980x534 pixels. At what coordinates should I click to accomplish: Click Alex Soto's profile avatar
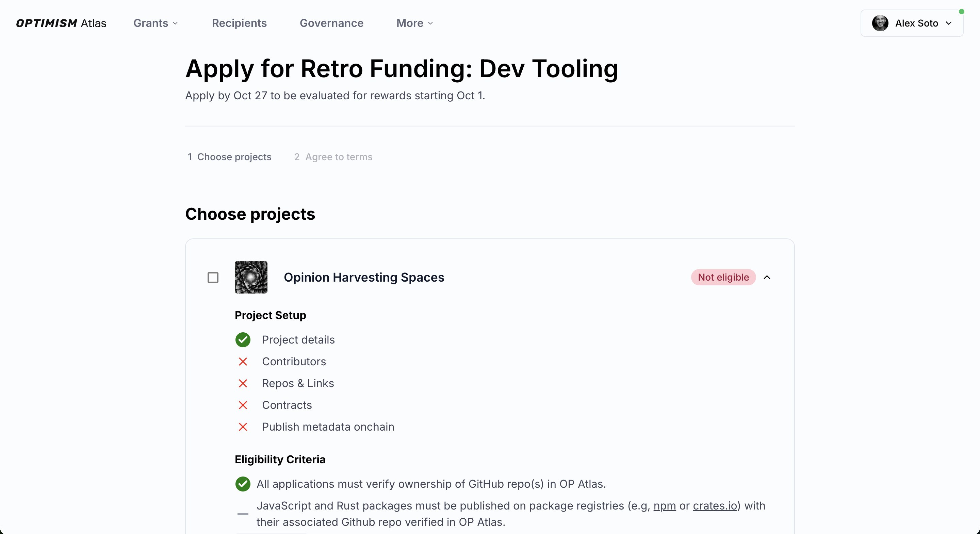[x=880, y=23]
